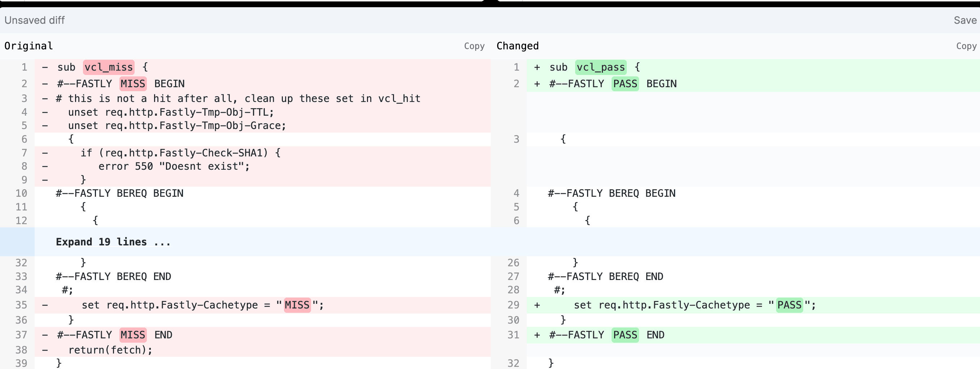Click the unset Fastly-Tmp-Obj-TTL line
The width and height of the screenshot is (980, 369).
pyautogui.click(x=171, y=112)
